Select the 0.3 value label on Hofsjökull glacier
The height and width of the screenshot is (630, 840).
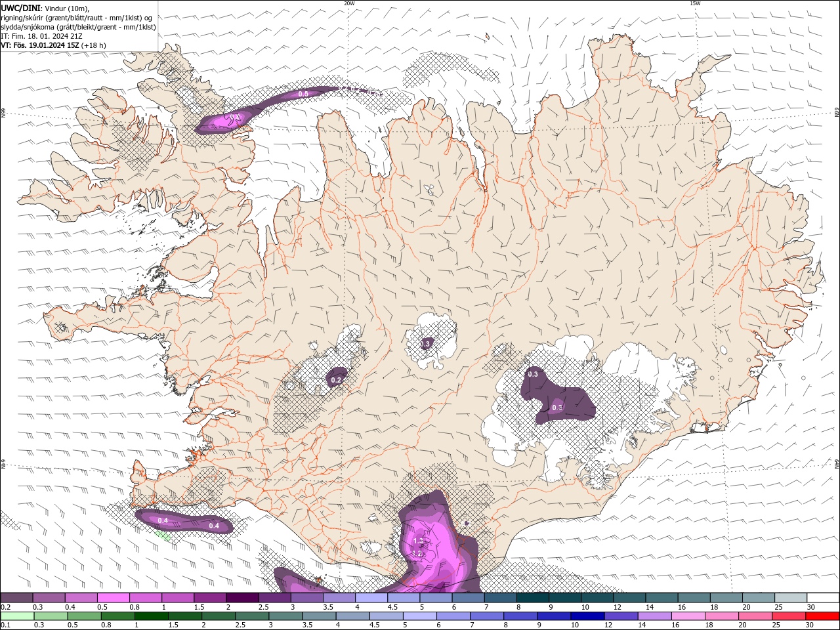click(x=425, y=343)
